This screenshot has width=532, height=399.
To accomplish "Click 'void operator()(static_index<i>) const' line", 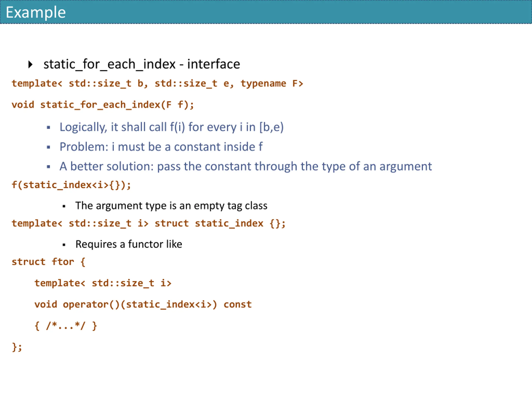I will (x=143, y=304).
